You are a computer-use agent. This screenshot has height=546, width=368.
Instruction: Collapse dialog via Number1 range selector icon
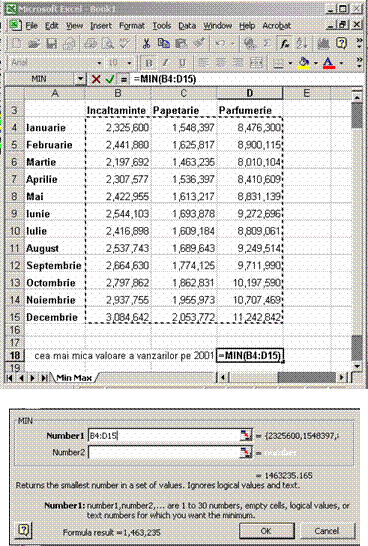point(245,435)
